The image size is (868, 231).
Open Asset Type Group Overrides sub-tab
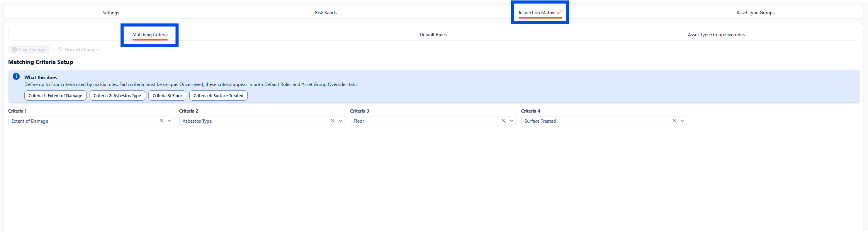tap(716, 35)
